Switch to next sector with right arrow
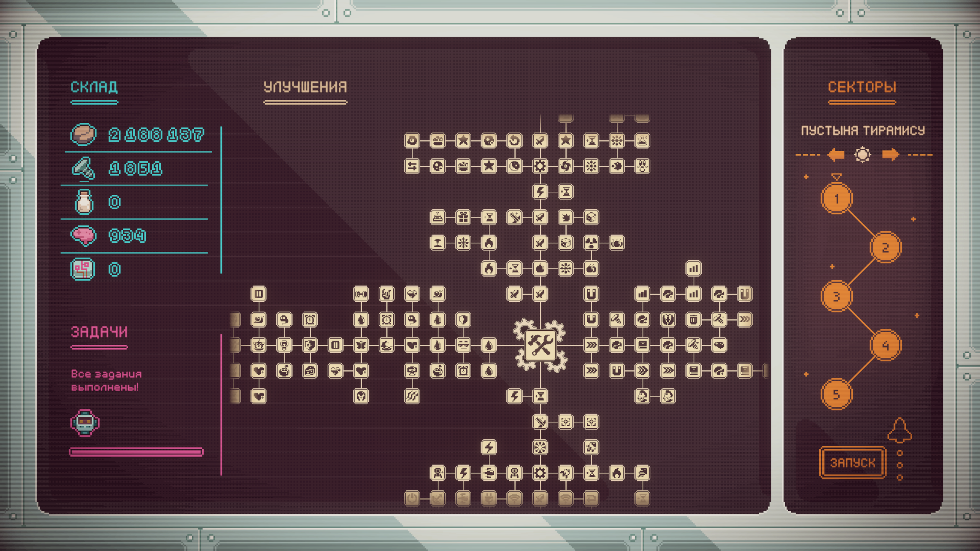Image resolution: width=980 pixels, height=551 pixels. coord(890,155)
